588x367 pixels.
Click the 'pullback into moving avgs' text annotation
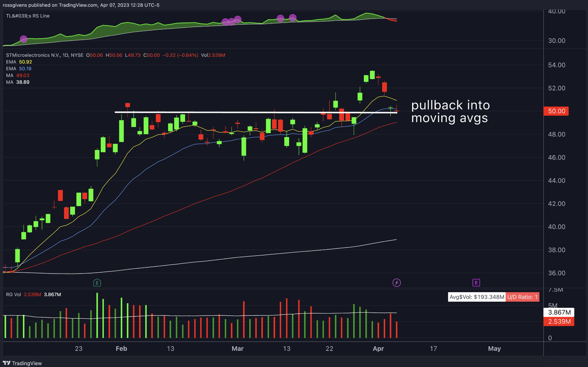450,112
